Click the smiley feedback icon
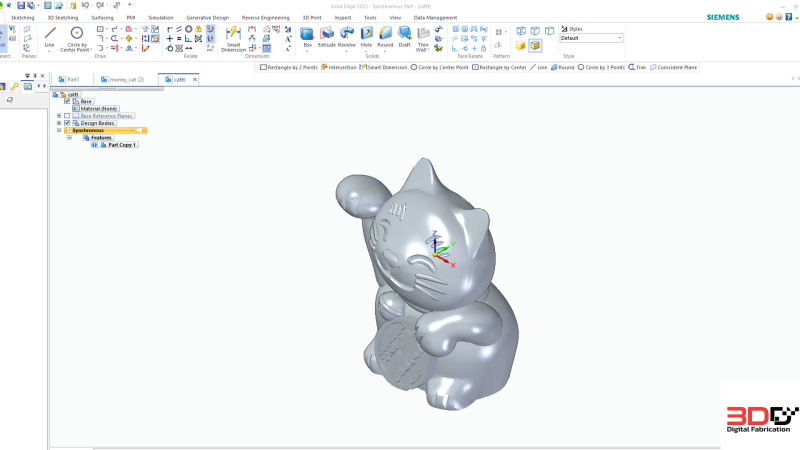Screen dimensions: 800x450 point(769,17)
